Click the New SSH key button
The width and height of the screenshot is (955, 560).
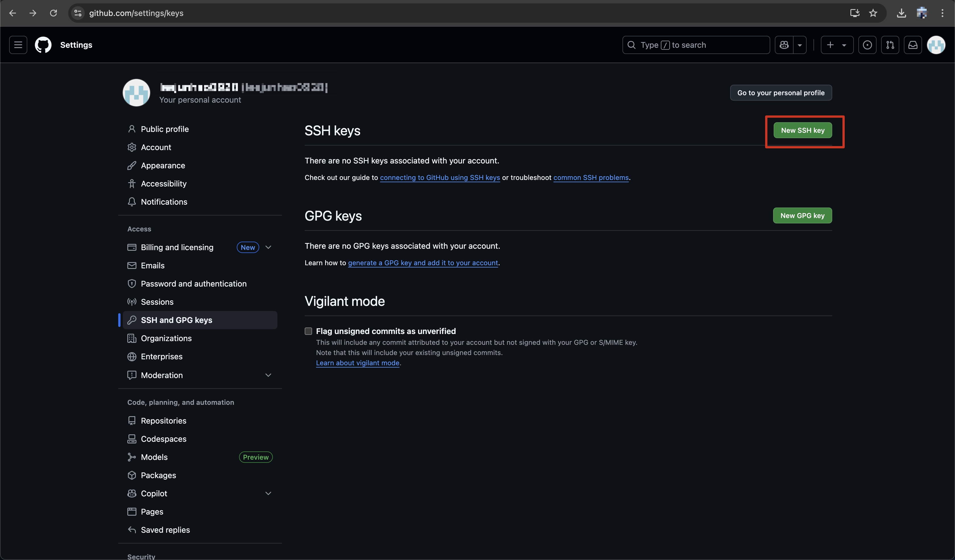[802, 130]
